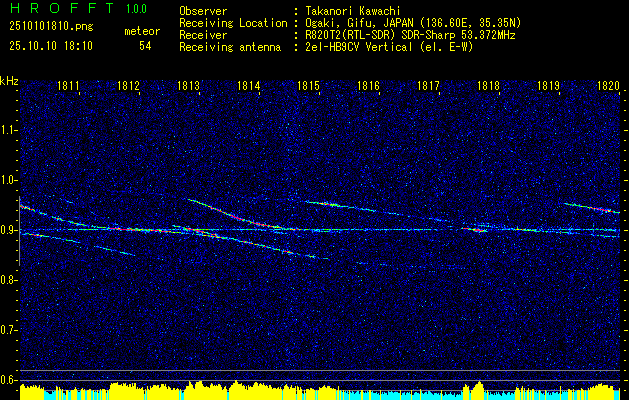
Task: Click the 1820 time marker
Action: 608,86
